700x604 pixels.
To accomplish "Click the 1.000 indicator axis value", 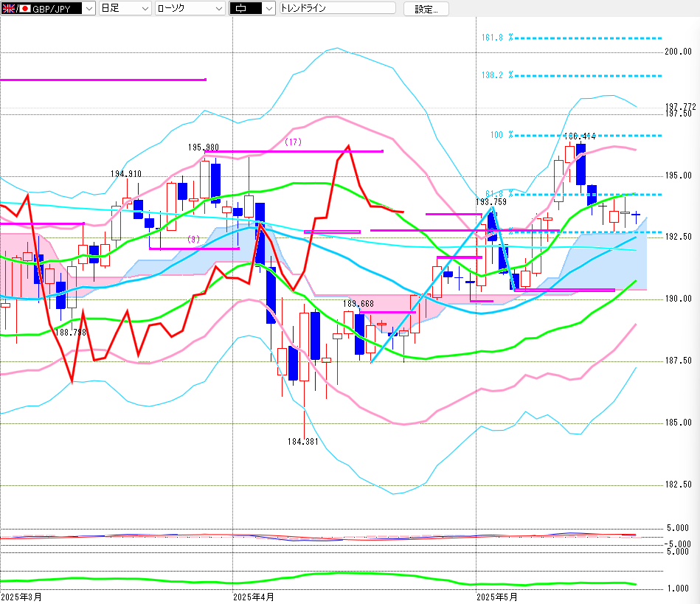I will pos(678,589).
